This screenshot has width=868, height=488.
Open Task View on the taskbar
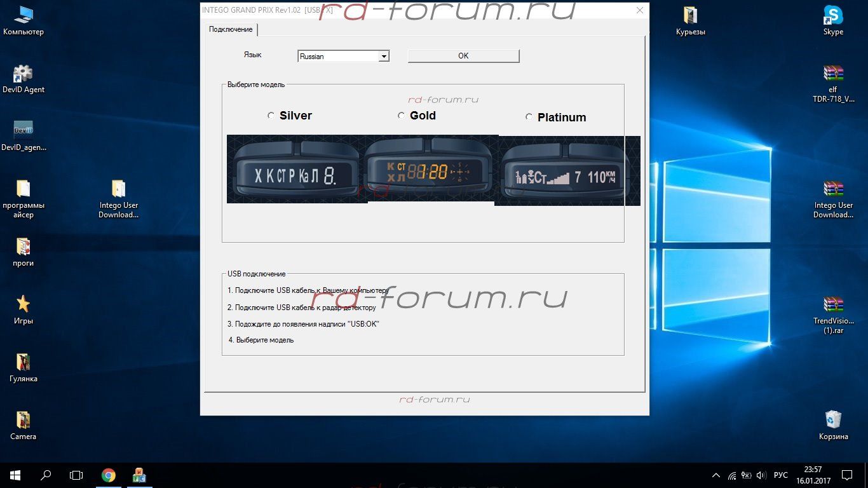click(x=76, y=475)
